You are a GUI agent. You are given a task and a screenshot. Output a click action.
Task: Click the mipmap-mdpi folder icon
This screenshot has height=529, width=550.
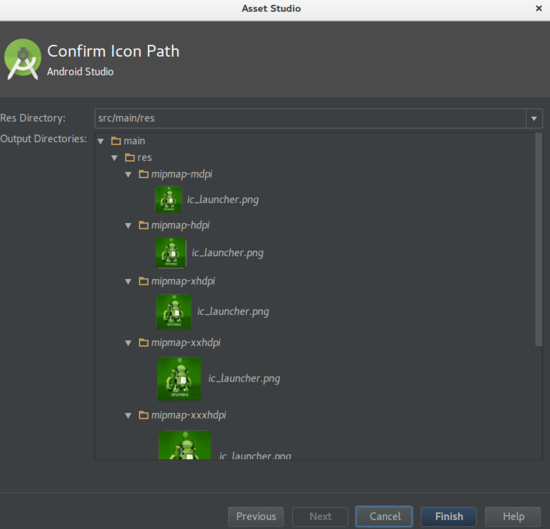click(143, 174)
